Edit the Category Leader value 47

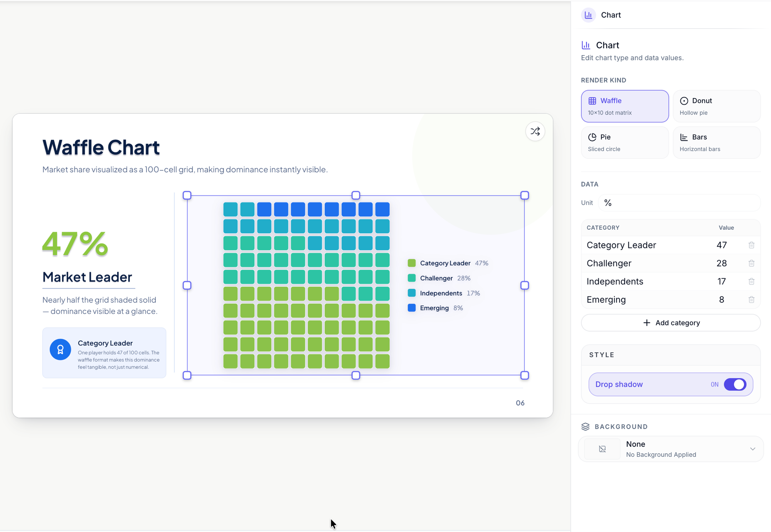click(722, 245)
